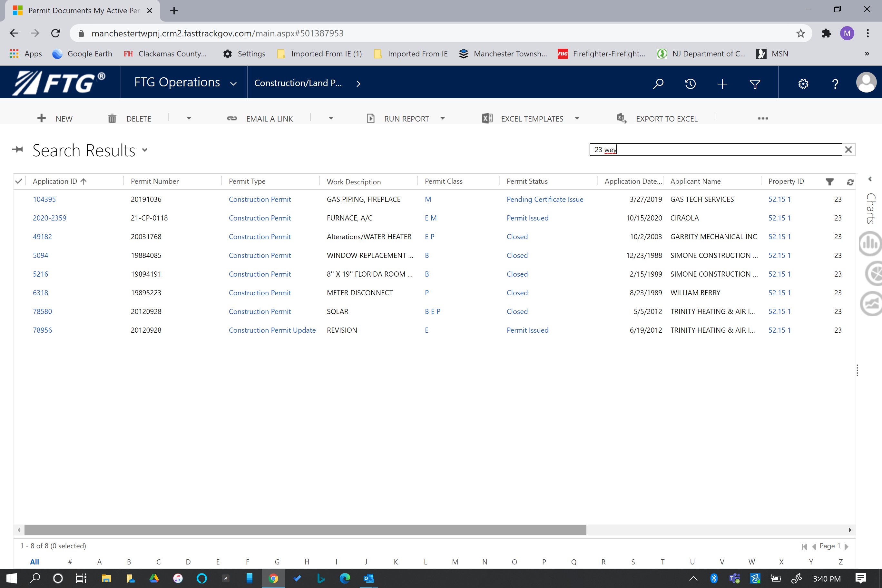Image resolution: width=882 pixels, height=588 pixels.
Task: Open the line chart icon in Charts pane
Action: tap(871, 303)
